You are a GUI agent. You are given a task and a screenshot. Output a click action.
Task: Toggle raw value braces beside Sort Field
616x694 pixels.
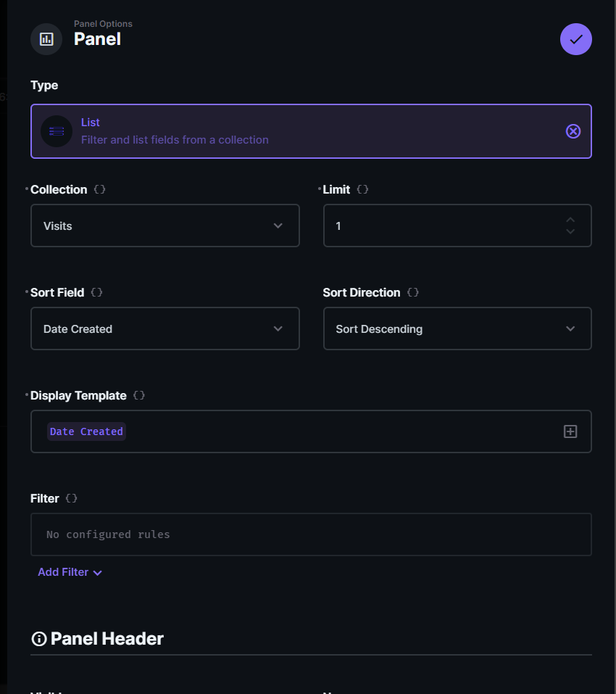[97, 292]
